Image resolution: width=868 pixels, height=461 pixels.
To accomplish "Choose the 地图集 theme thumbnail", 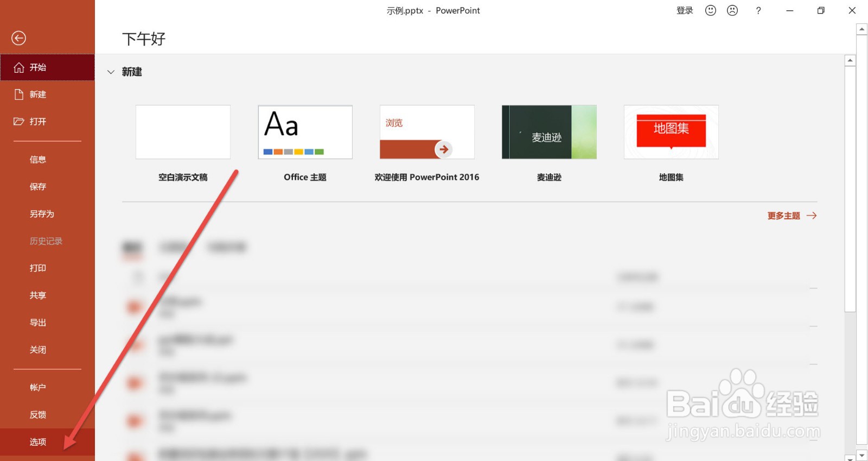I will (x=671, y=132).
